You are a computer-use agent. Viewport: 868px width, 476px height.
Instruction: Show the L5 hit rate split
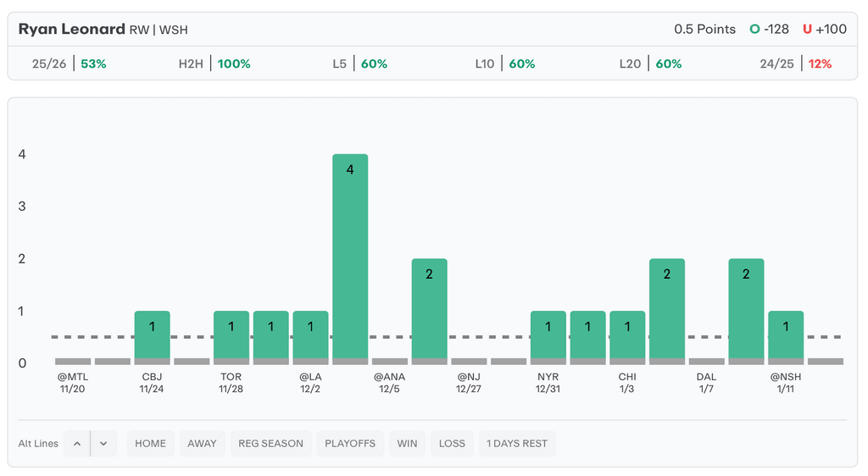tap(359, 64)
